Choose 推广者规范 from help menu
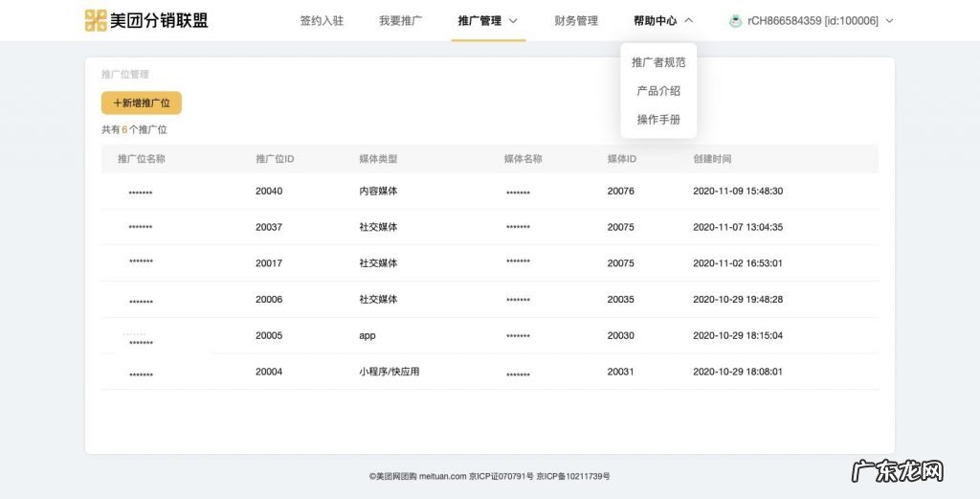980x499 pixels. click(x=658, y=62)
